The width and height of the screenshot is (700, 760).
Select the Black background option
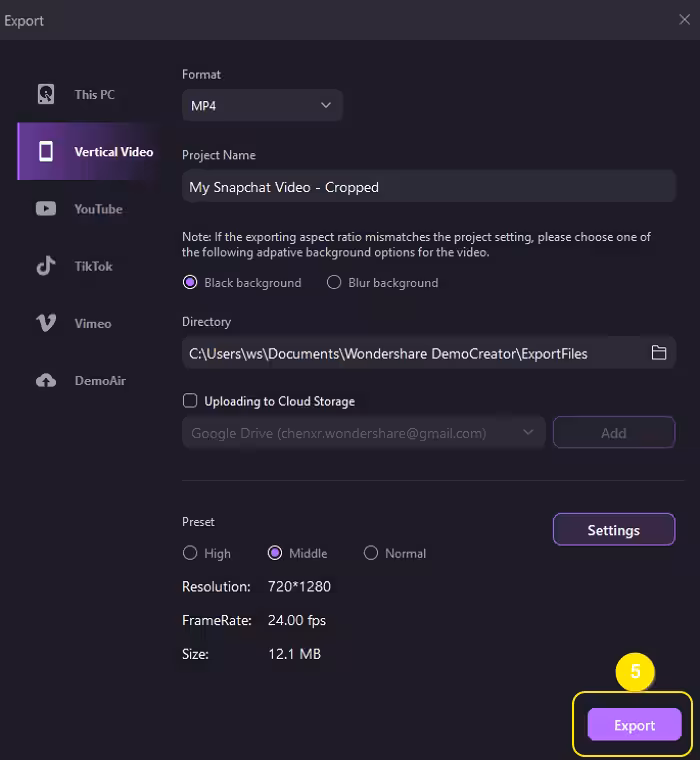click(190, 283)
